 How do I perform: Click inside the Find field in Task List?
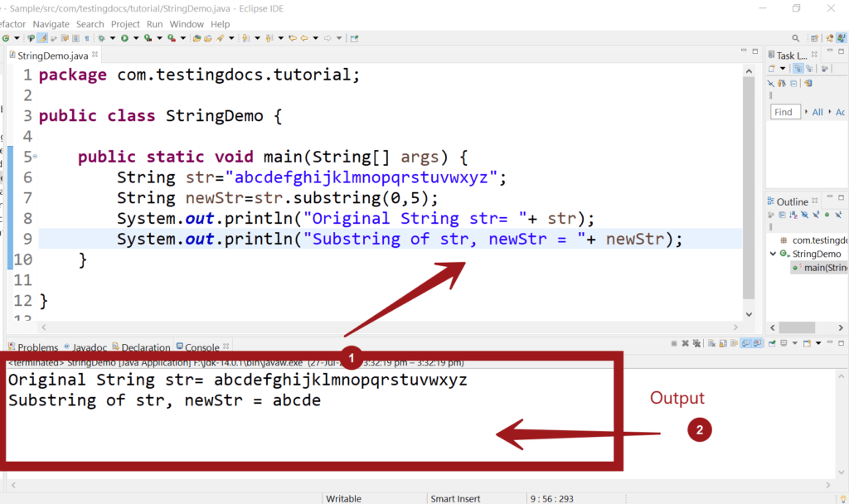(x=784, y=111)
